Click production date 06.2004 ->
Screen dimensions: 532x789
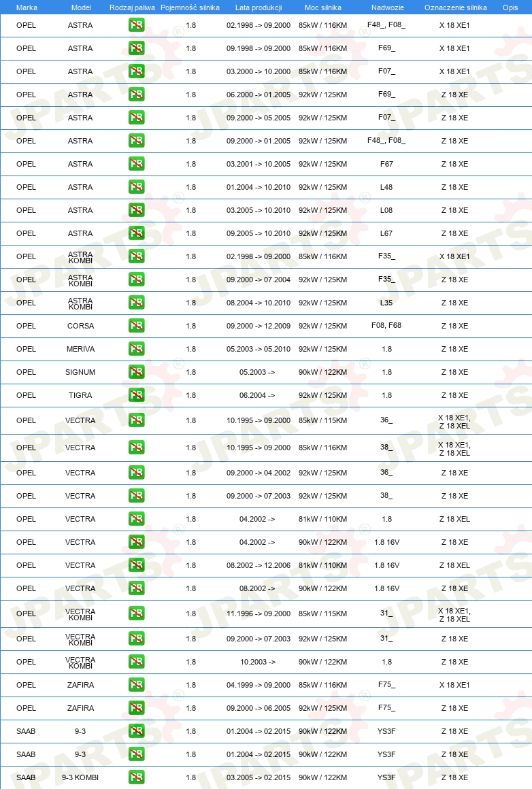257,395
